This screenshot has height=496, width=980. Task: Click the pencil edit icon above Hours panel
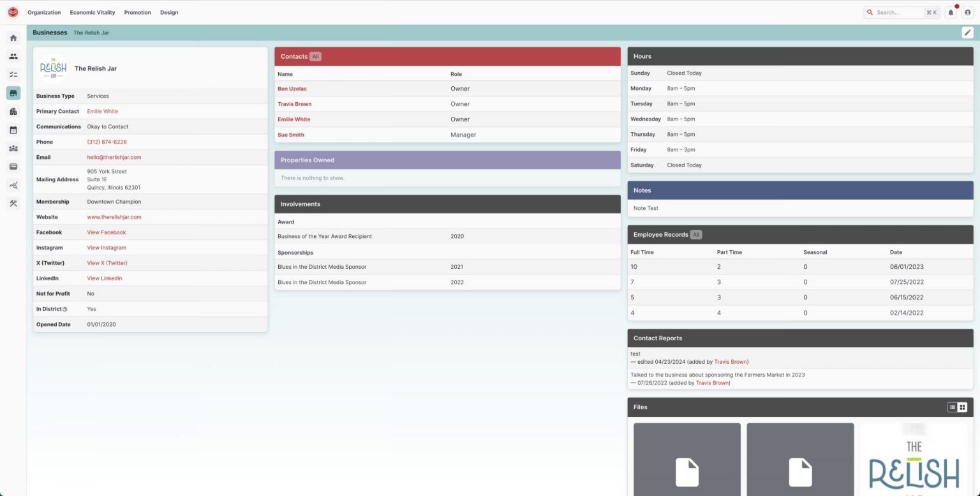coord(967,33)
